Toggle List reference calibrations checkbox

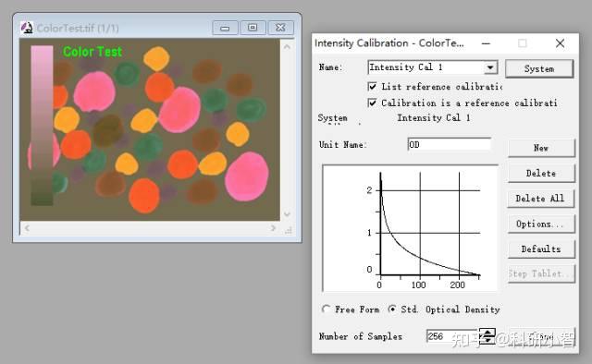372,87
